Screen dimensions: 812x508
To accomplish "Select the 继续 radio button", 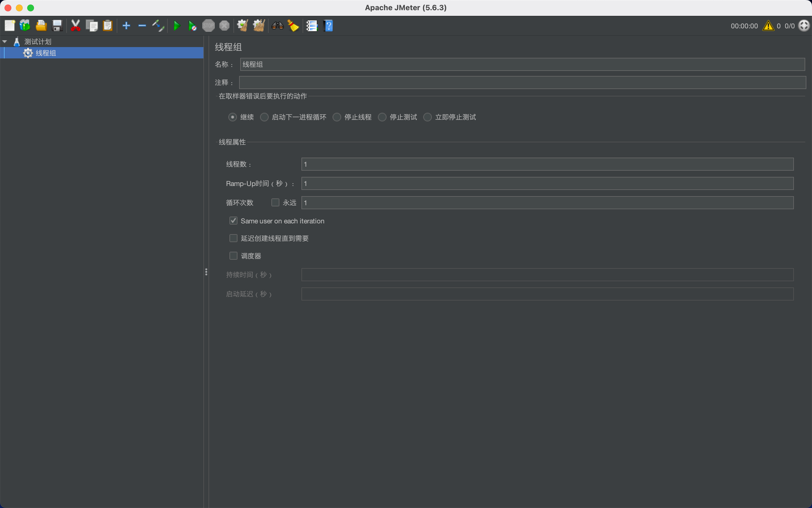I will coord(232,117).
